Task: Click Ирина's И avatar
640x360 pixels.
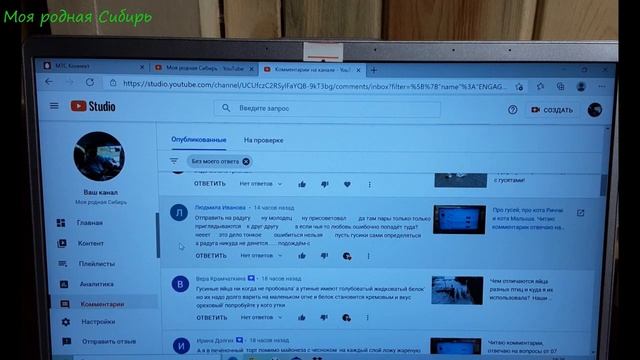Action: coord(181,346)
